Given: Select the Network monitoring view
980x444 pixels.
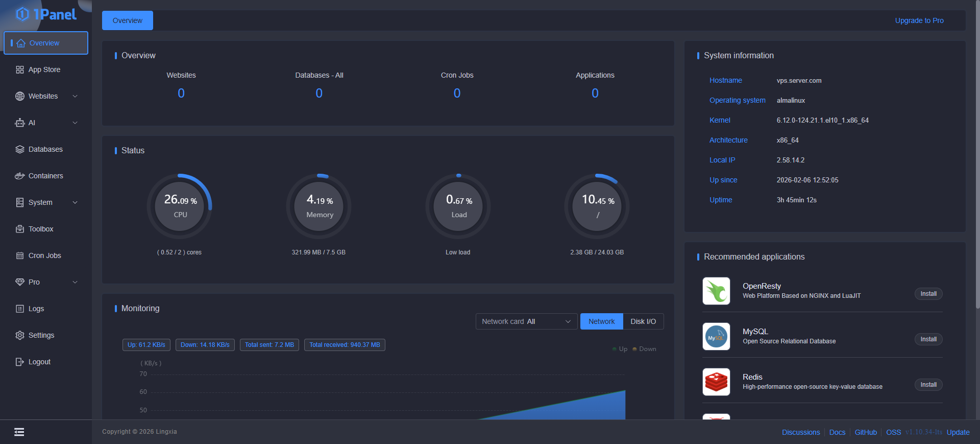Looking at the screenshot, I should pyautogui.click(x=601, y=321).
